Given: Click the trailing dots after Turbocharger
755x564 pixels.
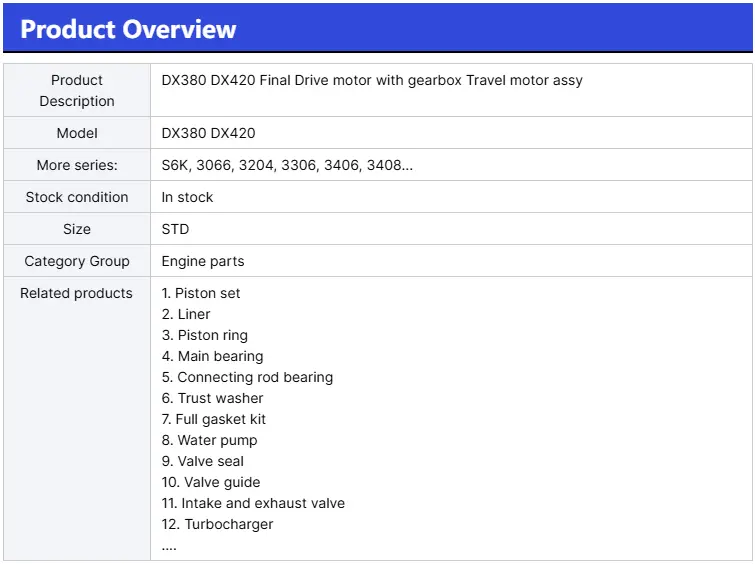Looking at the screenshot, I should (169, 548).
